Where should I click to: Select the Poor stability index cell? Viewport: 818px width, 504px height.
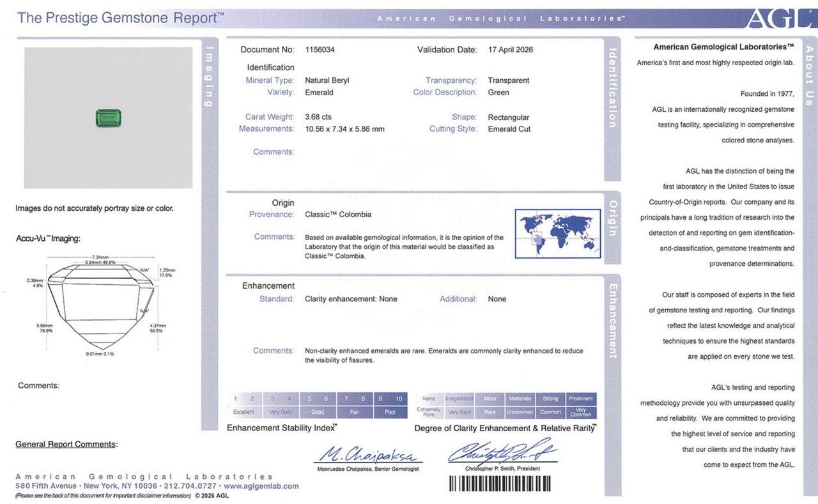point(390,412)
